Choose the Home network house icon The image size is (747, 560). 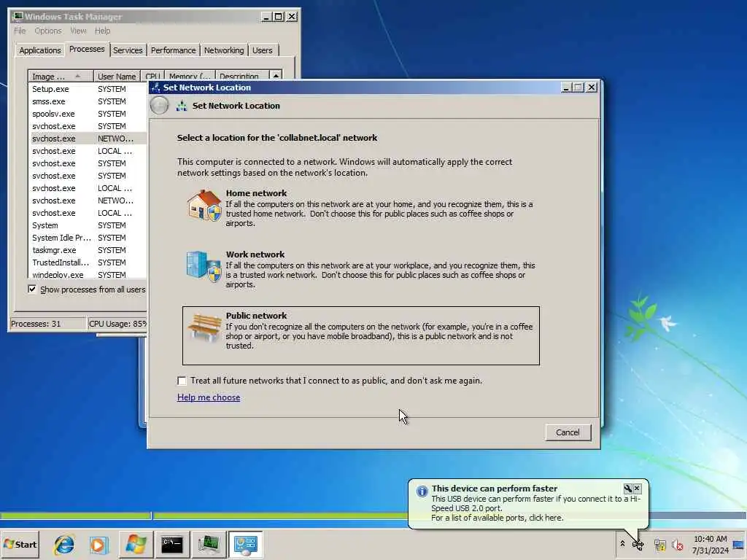(204, 205)
